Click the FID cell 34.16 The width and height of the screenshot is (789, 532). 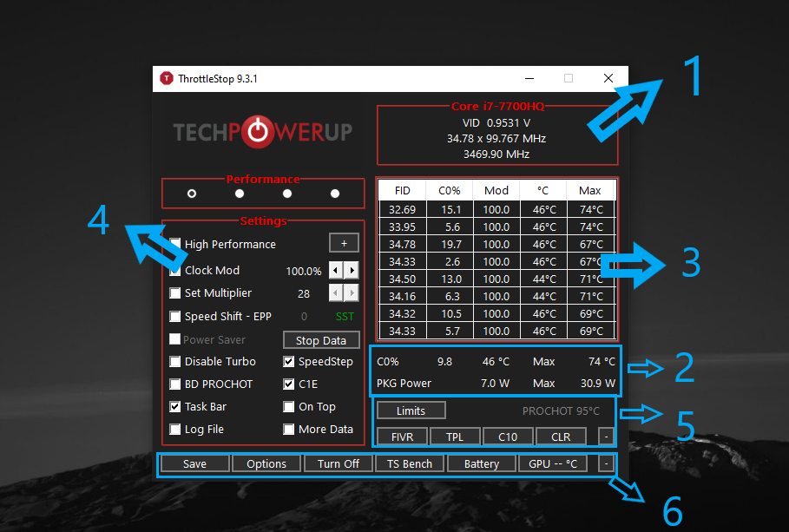click(x=402, y=297)
